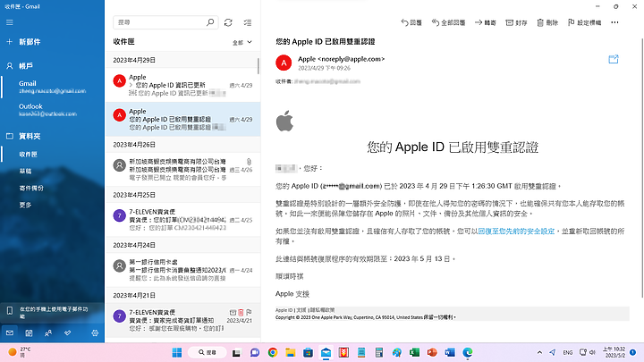The height and width of the screenshot is (362, 644).
Task: Open the 草稿 drafts folder
Action: pos(25,171)
